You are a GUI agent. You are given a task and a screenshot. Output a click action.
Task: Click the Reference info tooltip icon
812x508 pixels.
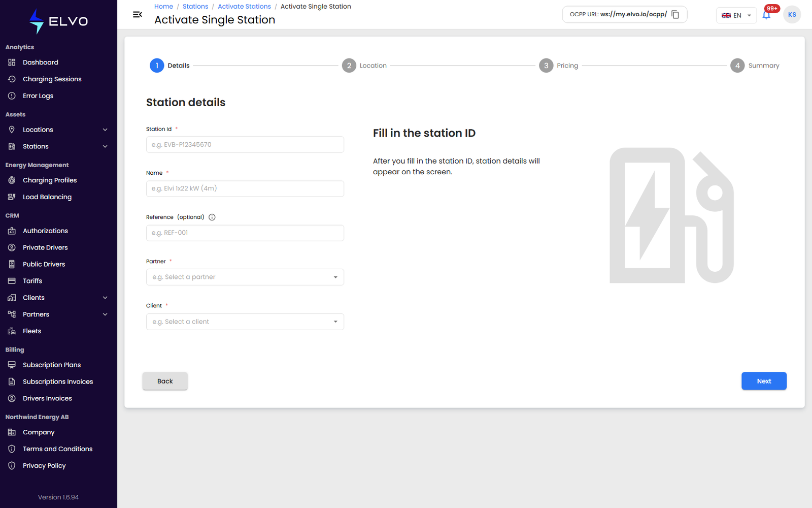click(212, 217)
